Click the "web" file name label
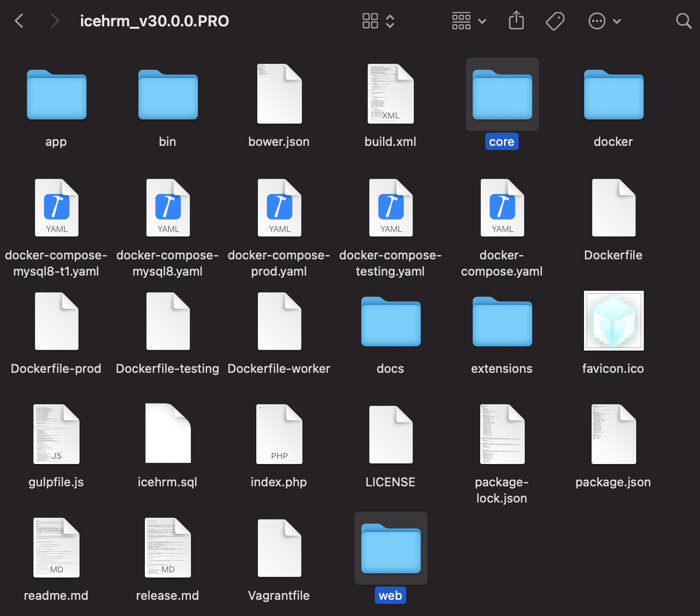The height and width of the screenshot is (616, 700). coord(391,596)
